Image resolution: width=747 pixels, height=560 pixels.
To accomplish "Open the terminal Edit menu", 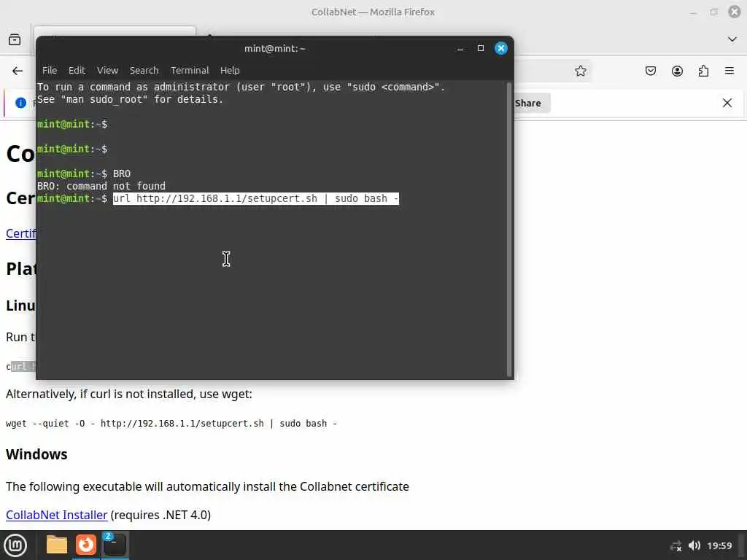I will click(77, 71).
